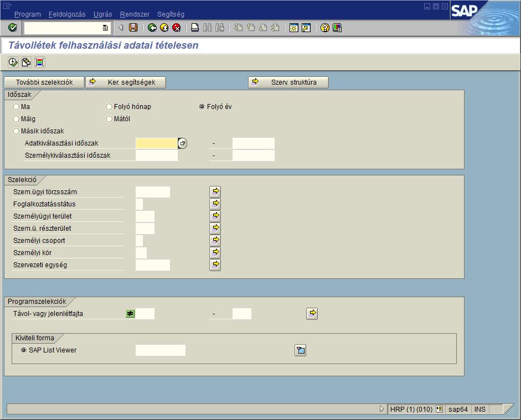Click the green checkmark Enter icon
Image resolution: width=521 pixels, height=420 pixels.
pyautogui.click(x=13, y=28)
